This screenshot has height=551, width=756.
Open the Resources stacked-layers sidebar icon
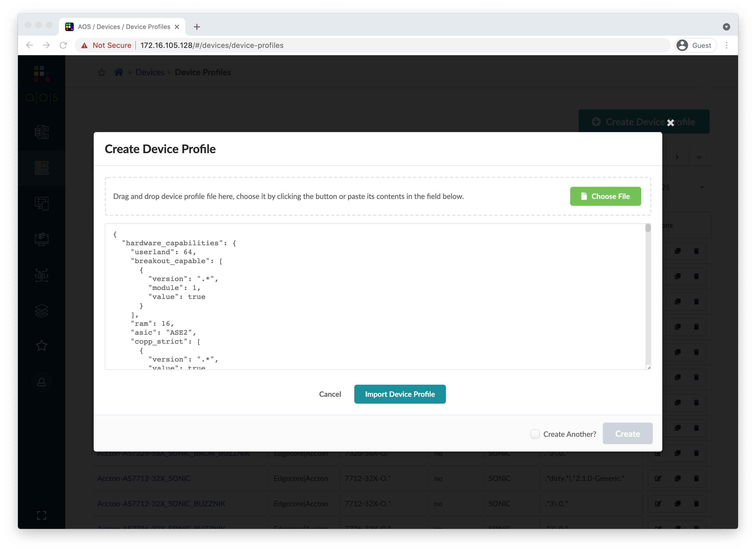(41, 311)
